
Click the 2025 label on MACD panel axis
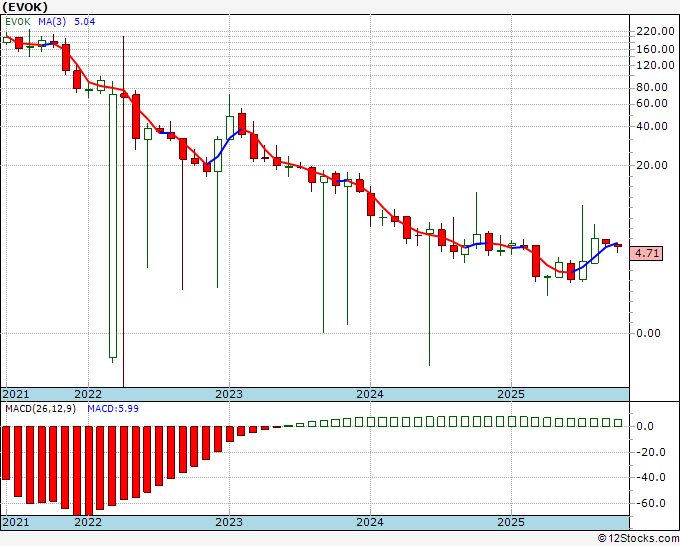pyautogui.click(x=511, y=522)
